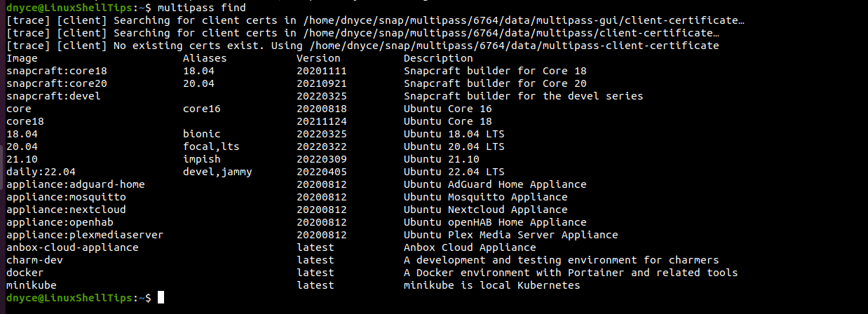Click the 'Ubuntu 21.10' description
The image size is (868, 314).
[x=441, y=159]
